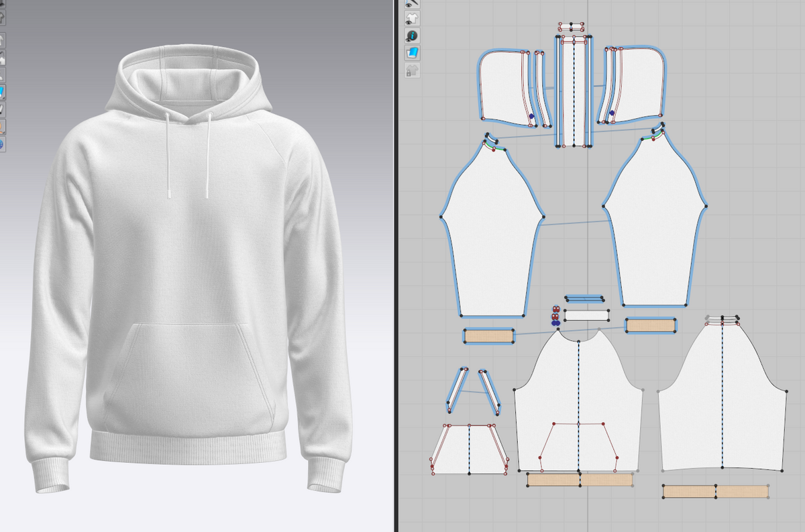Click the orange icon in 3D window toolbar
805x532 pixels.
[x=2, y=126]
